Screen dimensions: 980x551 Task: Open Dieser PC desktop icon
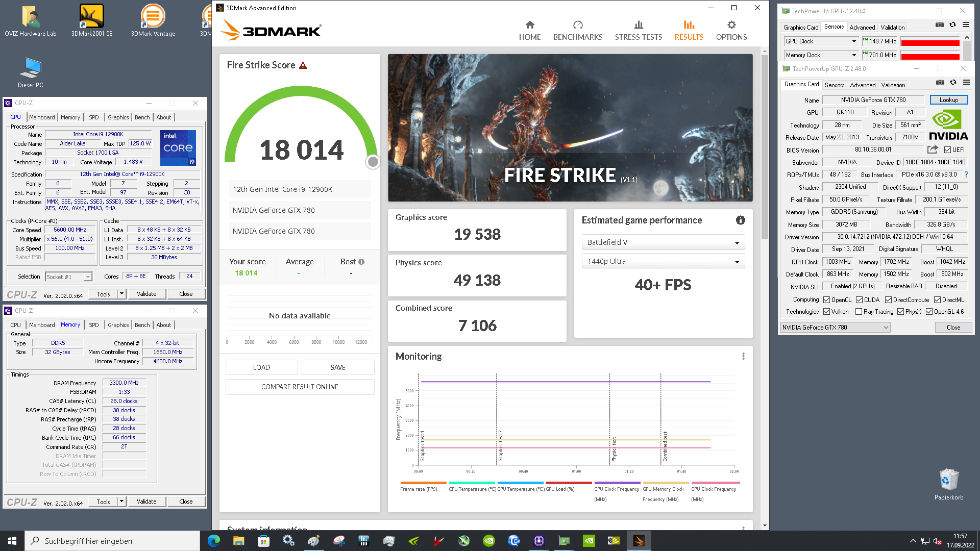[x=31, y=73]
